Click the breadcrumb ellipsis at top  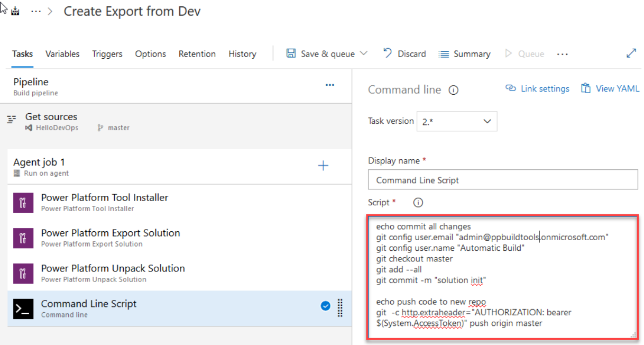[x=36, y=12]
